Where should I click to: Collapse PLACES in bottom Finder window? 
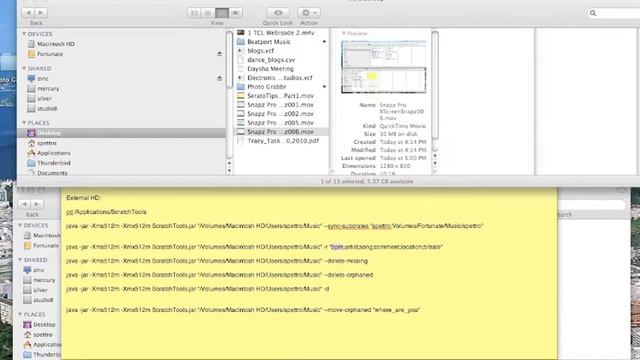[20, 314]
